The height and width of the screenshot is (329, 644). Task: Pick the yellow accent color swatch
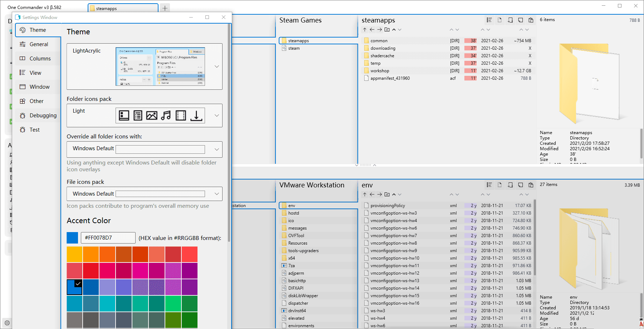[74, 254]
